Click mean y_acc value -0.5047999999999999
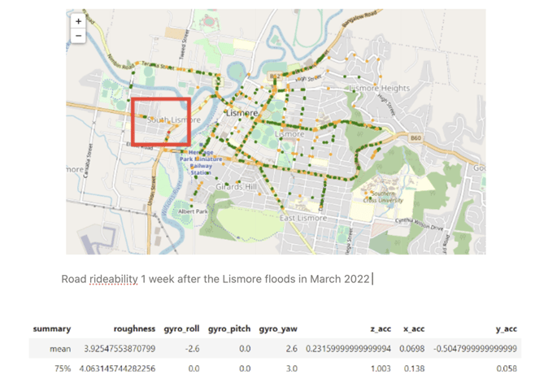This screenshot has height=392, width=557. pyautogui.click(x=475, y=349)
